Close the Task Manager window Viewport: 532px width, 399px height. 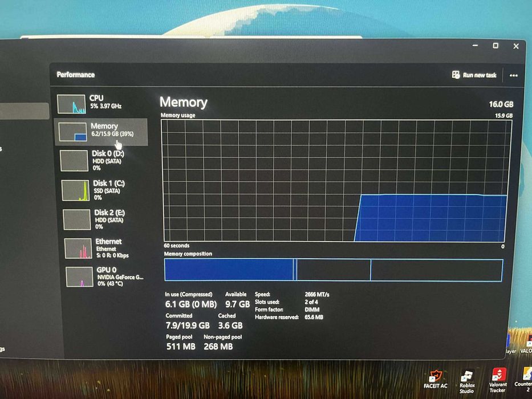point(516,46)
